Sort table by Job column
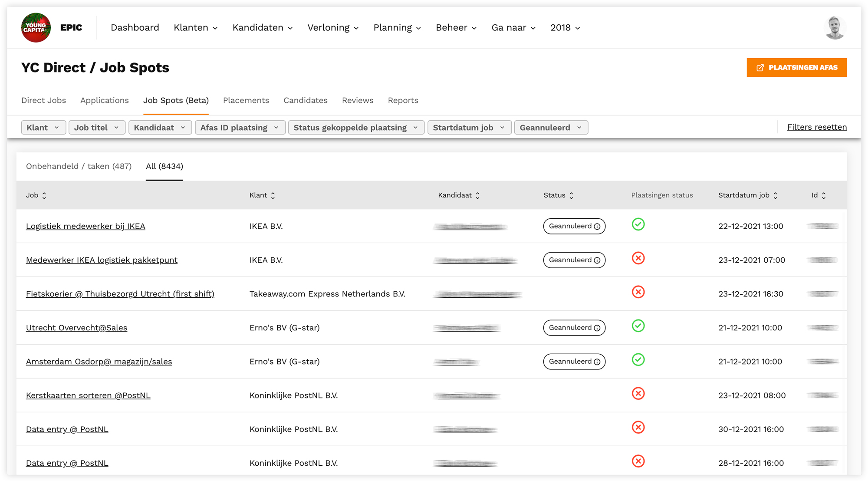This screenshot has height=484, width=868. 36,195
